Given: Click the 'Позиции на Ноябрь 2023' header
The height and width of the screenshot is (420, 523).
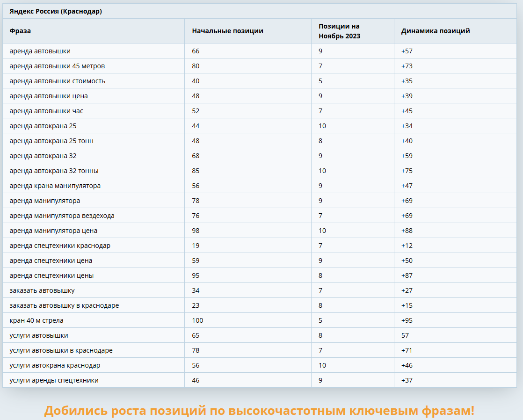Looking at the screenshot, I should pyautogui.click(x=339, y=31).
